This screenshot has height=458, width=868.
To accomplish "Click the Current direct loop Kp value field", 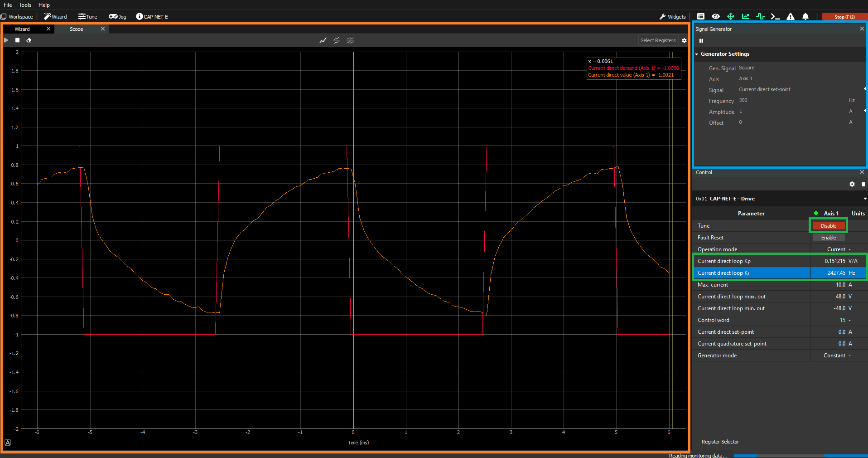I will 828,261.
